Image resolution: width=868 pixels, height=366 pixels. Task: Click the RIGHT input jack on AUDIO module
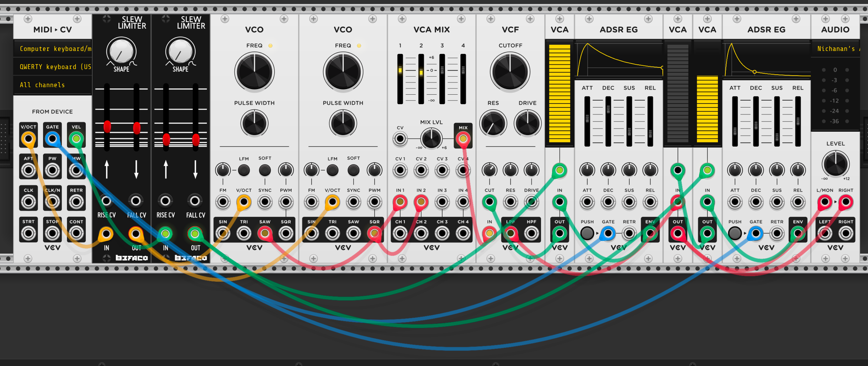click(x=845, y=202)
